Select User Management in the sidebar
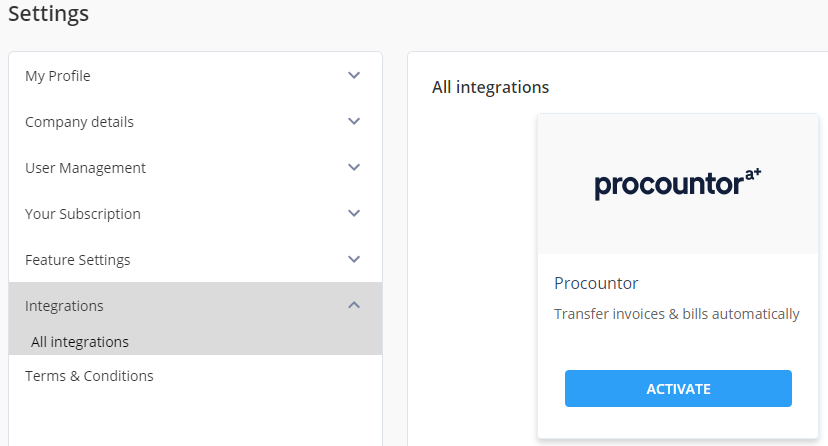828x446 pixels. [x=85, y=168]
